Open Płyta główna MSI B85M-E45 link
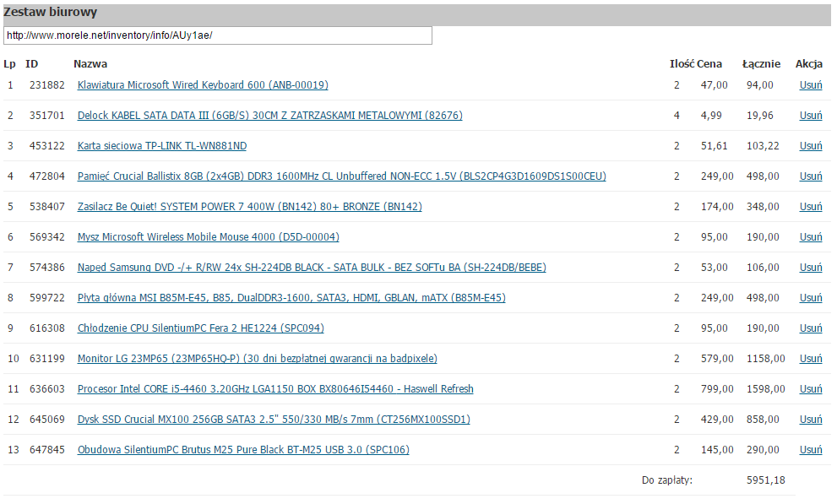The image size is (837, 504). coord(291,298)
